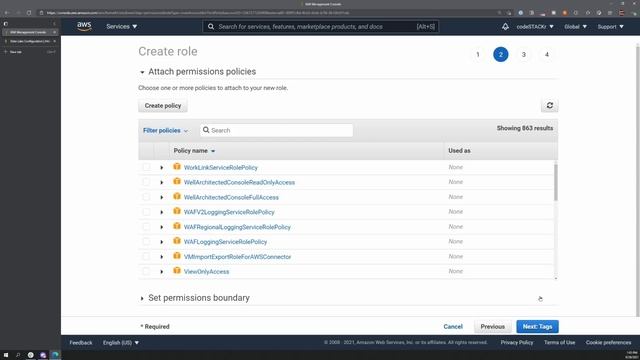Click the WAFLoggingServiceRolePolicy package icon

click(x=177, y=241)
